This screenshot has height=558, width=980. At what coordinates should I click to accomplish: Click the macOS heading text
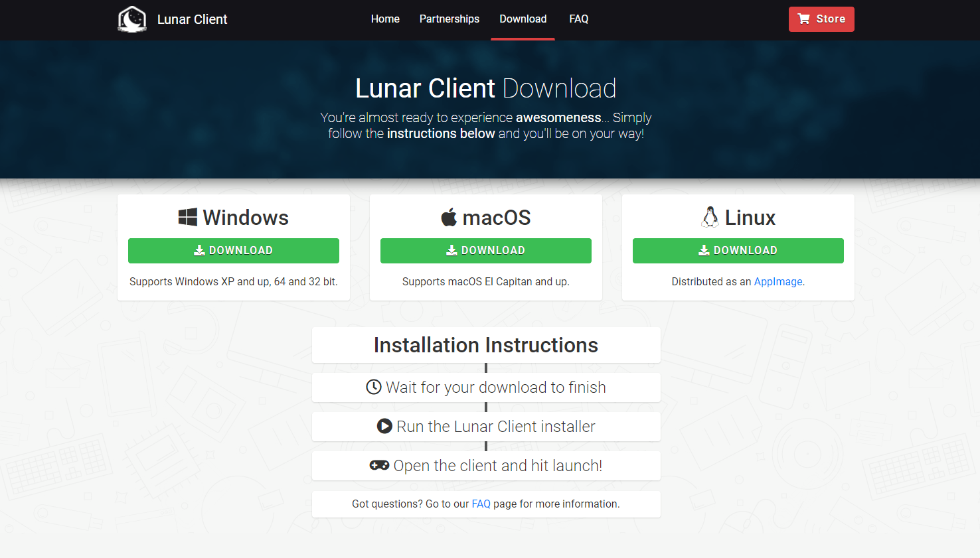click(497, 218)
